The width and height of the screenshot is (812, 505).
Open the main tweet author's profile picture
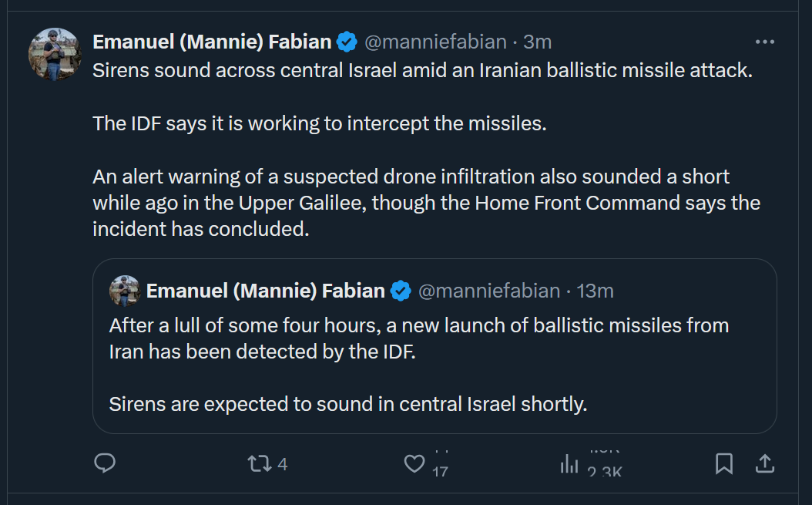tap(55, 54)
